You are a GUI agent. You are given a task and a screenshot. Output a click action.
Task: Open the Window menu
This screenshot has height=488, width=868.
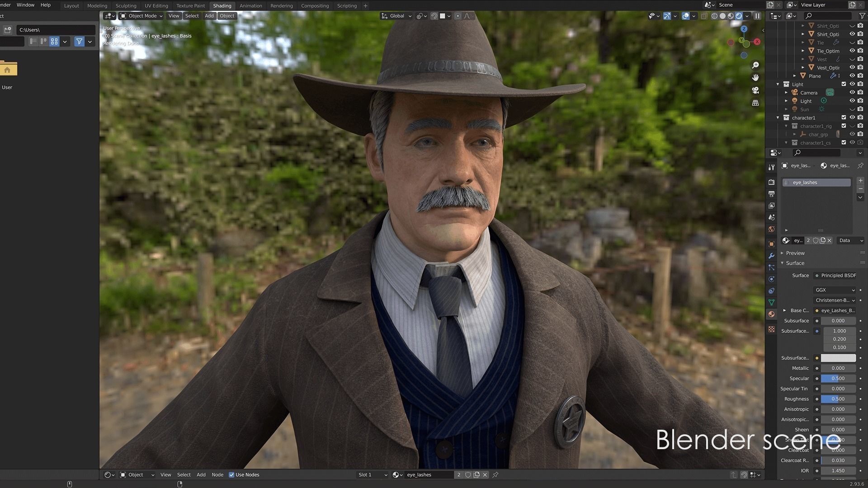25,5
